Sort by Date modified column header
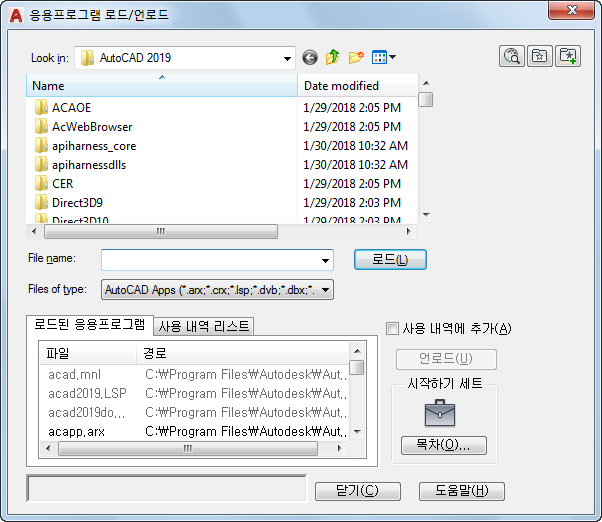Viewport: 602px width, 522px height. pyautogui.click(x=357, y=86)
